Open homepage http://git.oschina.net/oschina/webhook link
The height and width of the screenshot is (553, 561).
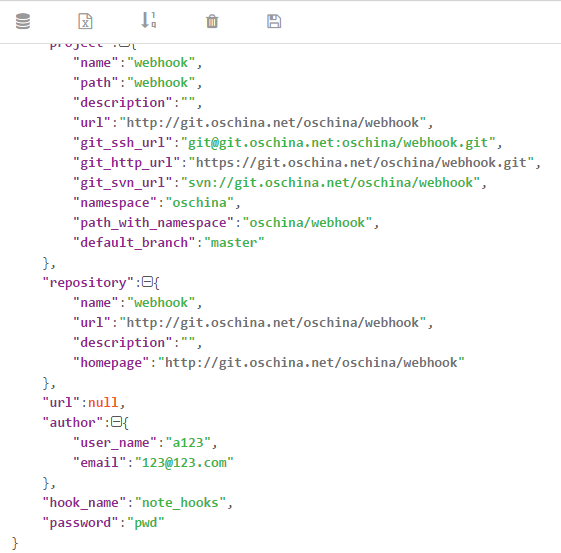click(311, 363)
